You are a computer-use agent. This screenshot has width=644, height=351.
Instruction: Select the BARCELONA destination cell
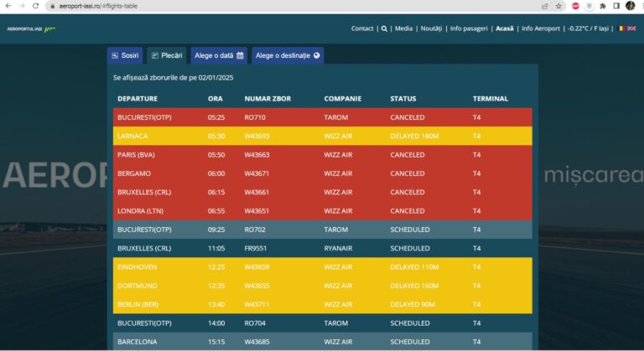point(137,342)
